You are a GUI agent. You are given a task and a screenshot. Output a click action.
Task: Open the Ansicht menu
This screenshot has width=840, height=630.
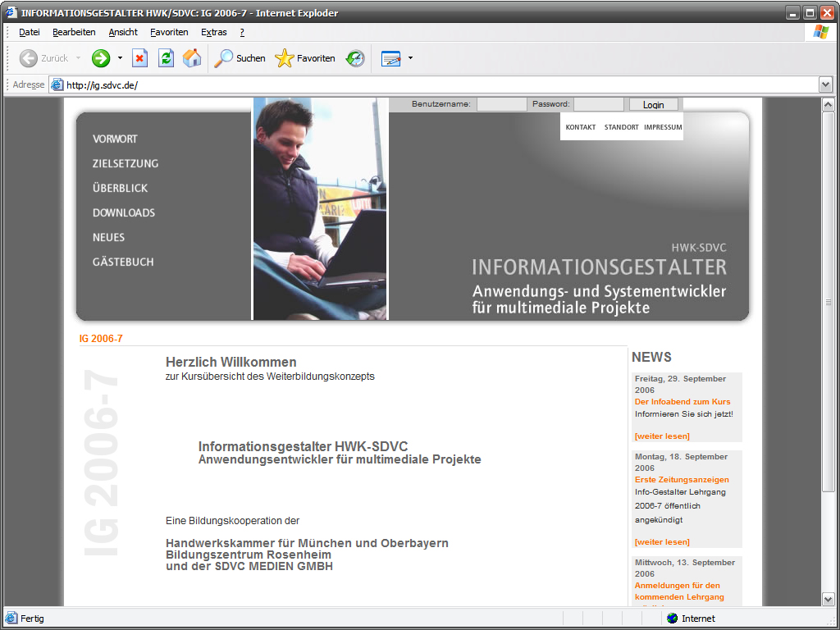pos(123,32)
